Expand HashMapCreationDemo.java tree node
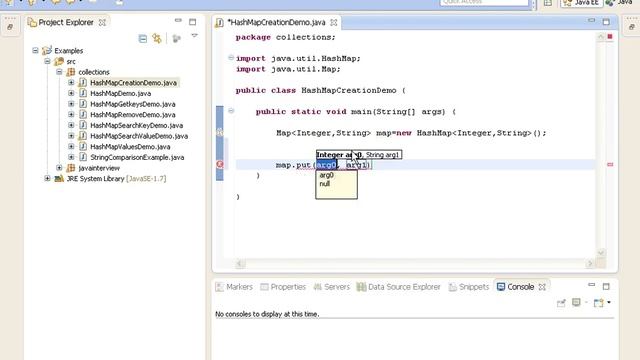The height and width of the screenshot is (360, 640). (x=71, y=82)
